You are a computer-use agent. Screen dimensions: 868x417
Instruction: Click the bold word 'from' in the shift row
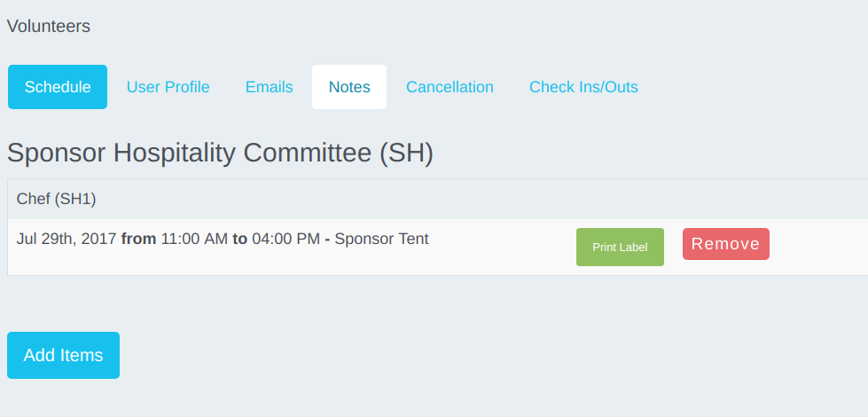tap(138, 239)
